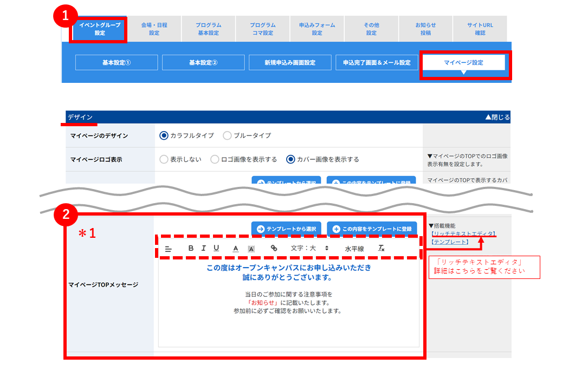Go to 基本設定② sub-tab
The height and width of the screenshot is (390, 588).
[203, 63]
